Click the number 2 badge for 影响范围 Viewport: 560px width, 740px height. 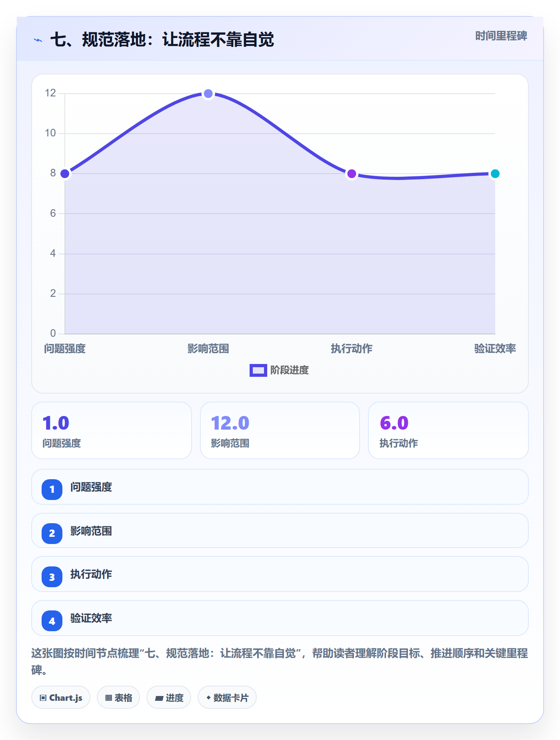tap(52, 533)
